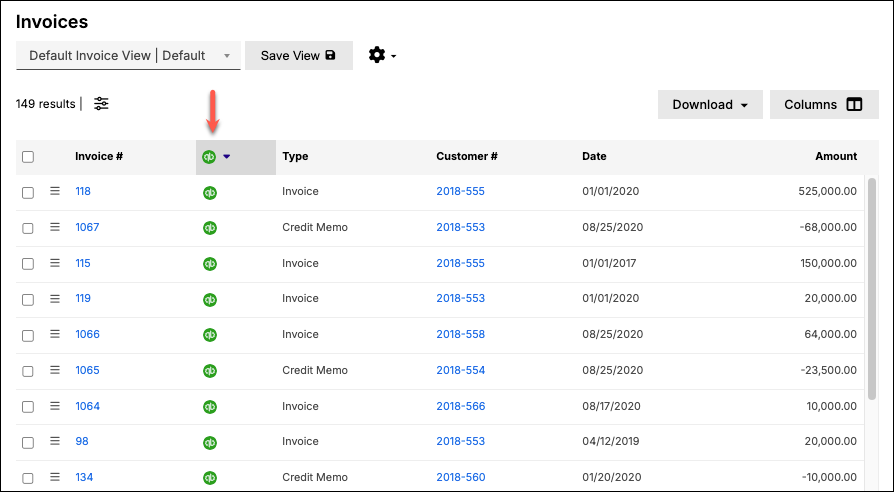Click the QuickBooks icon for invoice 98

[x=210, y=442]
